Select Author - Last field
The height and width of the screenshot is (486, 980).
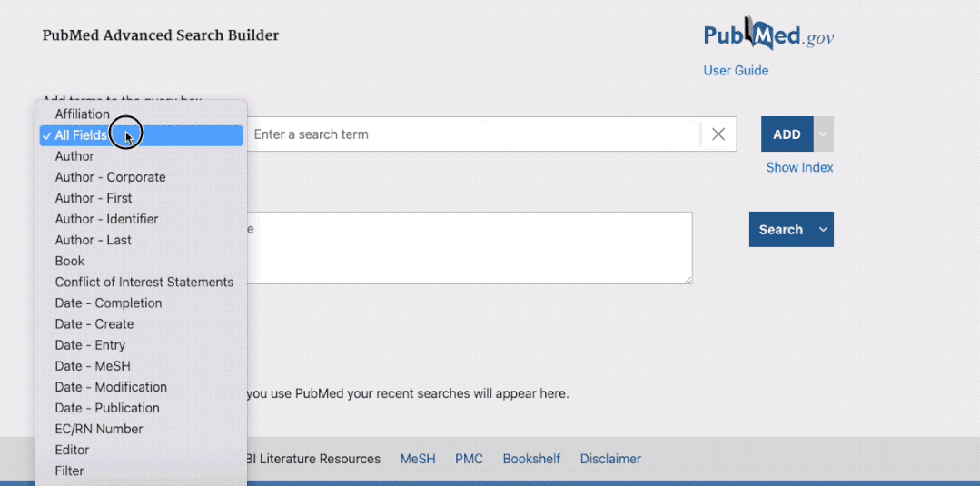[142, 240]
